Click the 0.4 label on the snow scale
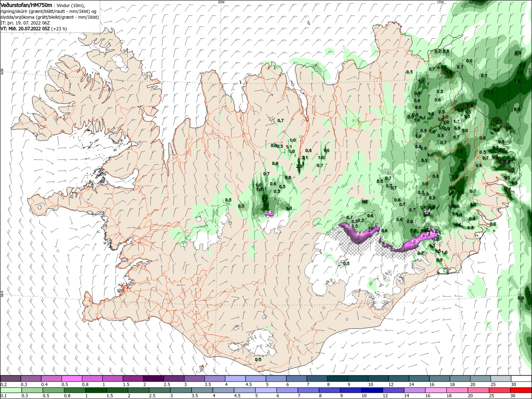This screenshot has height=399, width=532. pos(44,384)
